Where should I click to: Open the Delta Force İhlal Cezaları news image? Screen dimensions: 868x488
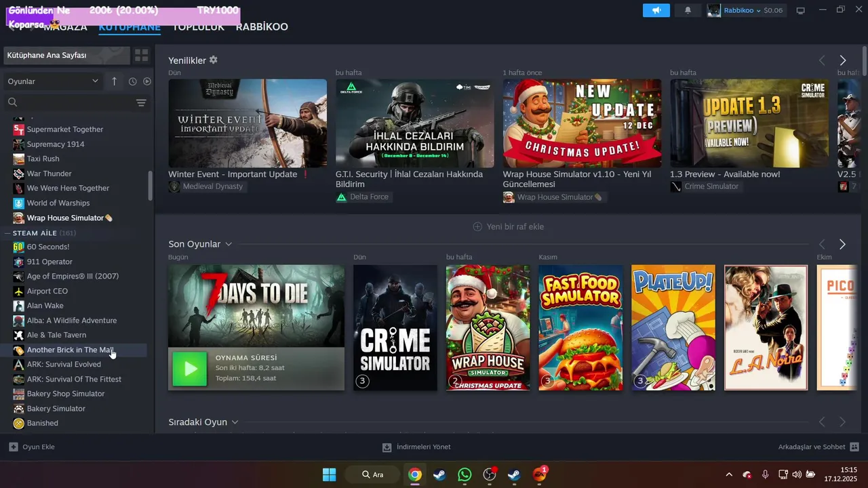(x=415, y=123)
